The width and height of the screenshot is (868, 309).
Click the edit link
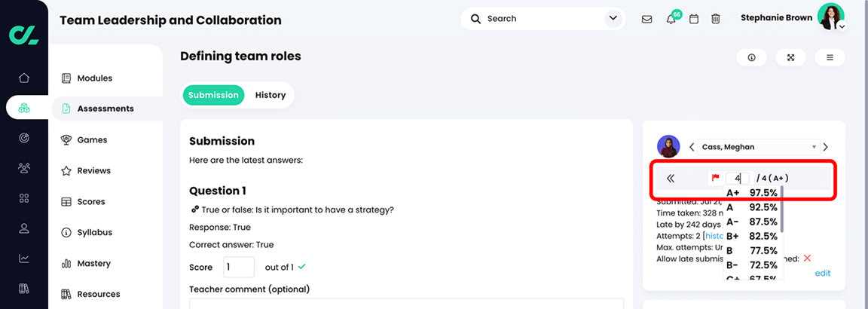click(x=823, y=273)
